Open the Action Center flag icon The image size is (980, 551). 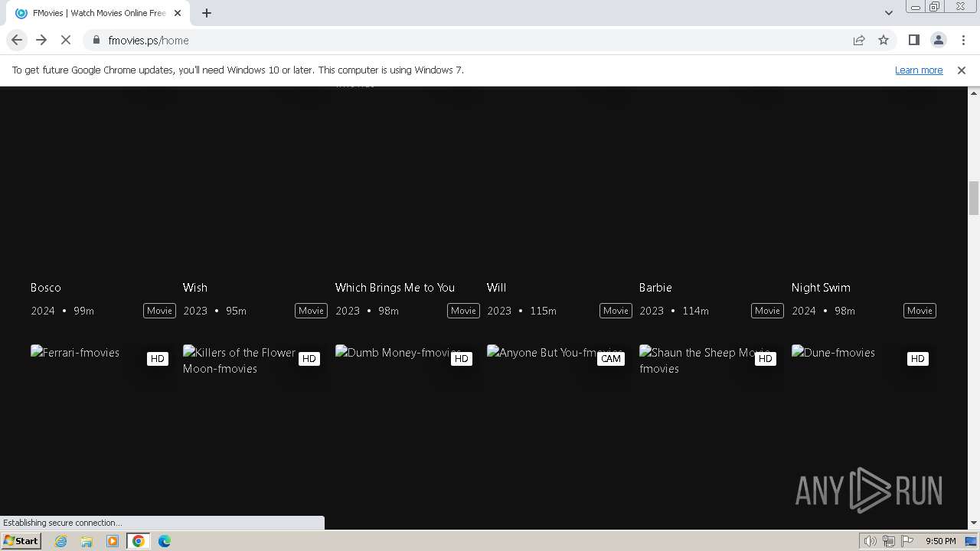click(907, 541)
